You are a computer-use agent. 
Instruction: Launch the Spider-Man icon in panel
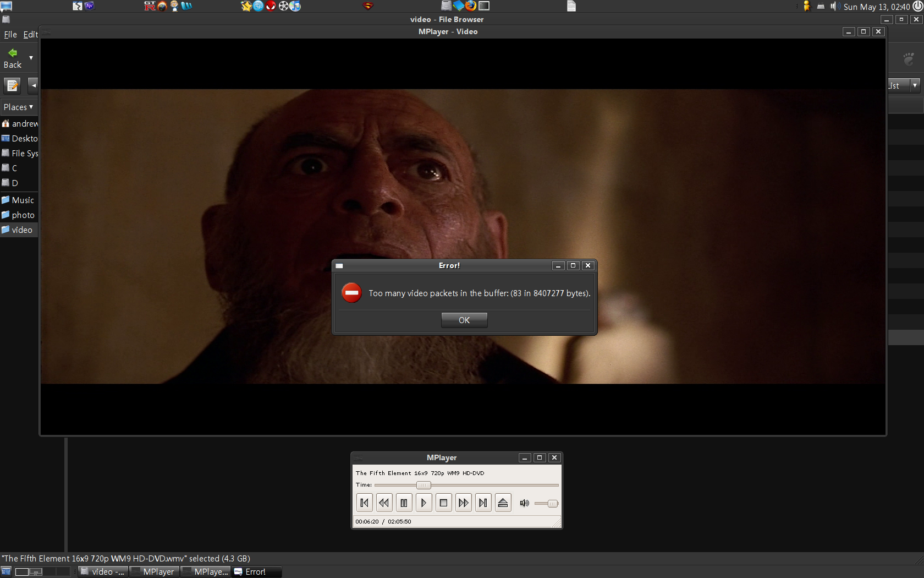point(271,6)
